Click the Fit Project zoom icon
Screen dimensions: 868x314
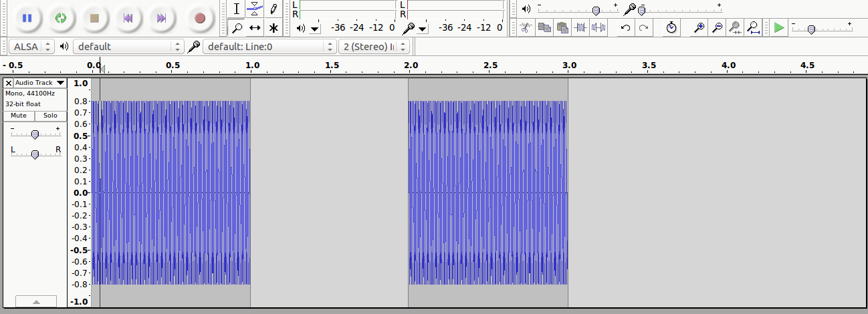(x=753, y=28)
